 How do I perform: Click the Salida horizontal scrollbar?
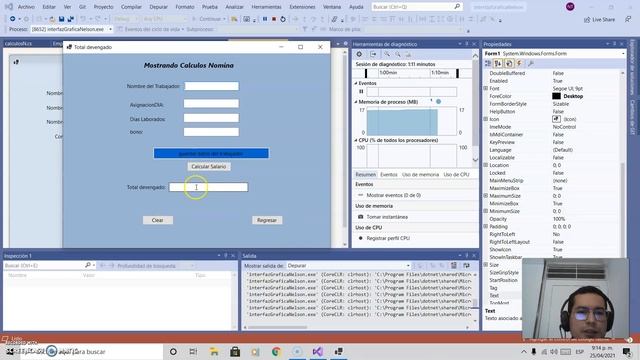coord(278,327)
